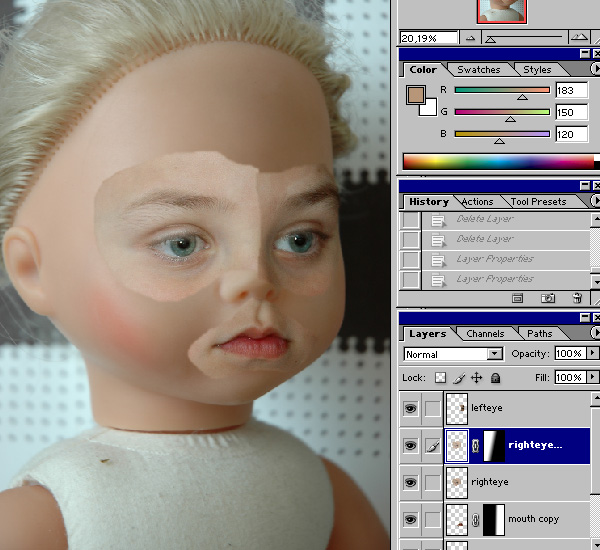Viewport: 600px width, 550px height.
Task: Open the History panel flyout menu
Action: click(x=595, y=201)
